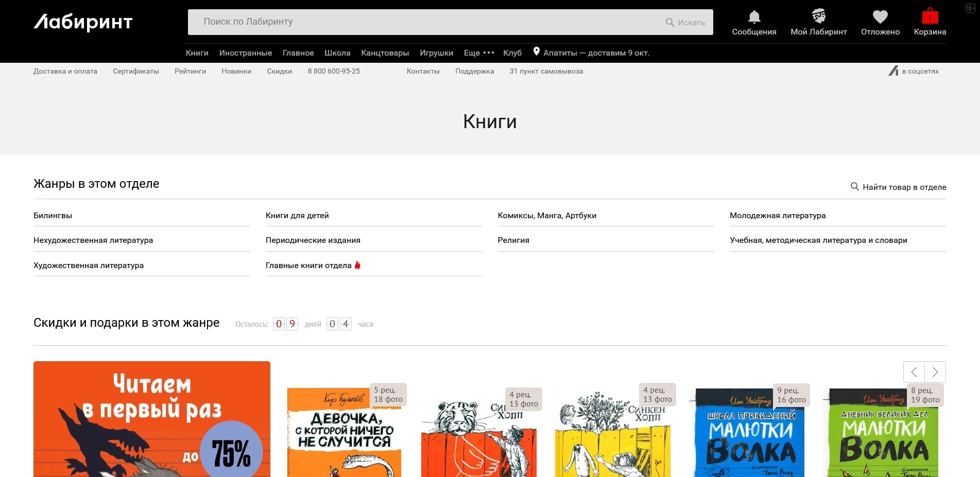The height and width of the screenshot is (477, 980).
Task: Open the Канцтовары menu item
Action: click(385, 53)
